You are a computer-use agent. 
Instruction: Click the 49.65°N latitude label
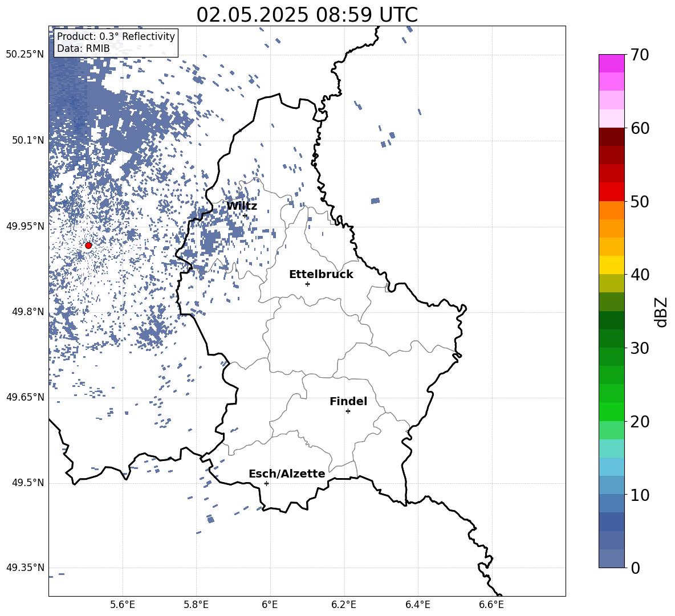tap(25, 397)
